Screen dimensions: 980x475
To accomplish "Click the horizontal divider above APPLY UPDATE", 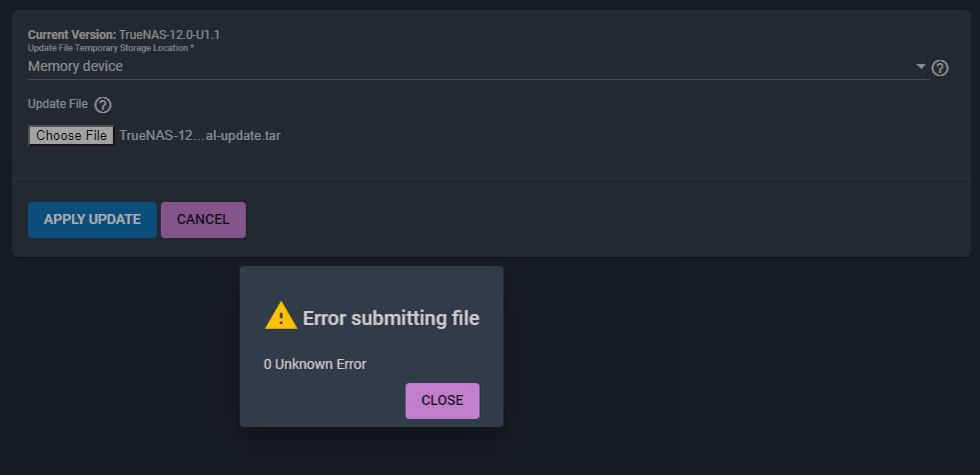I will [x=490, y=179].
